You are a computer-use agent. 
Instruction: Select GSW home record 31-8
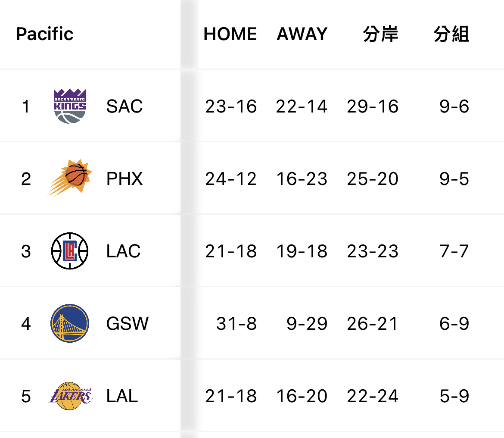(236, 323)
